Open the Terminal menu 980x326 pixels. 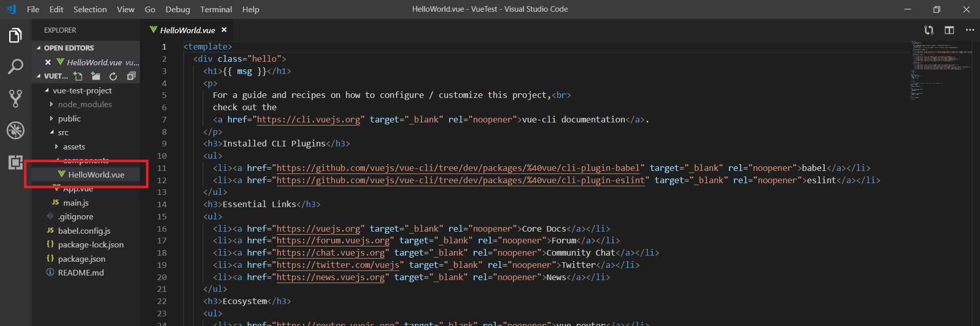click(x=216, y=9)
